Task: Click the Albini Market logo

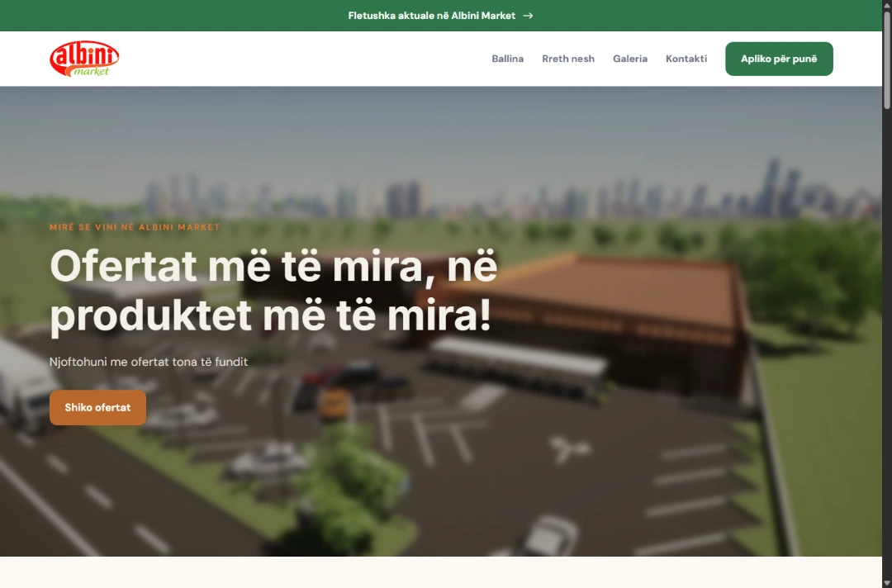Action: point(84,59)
